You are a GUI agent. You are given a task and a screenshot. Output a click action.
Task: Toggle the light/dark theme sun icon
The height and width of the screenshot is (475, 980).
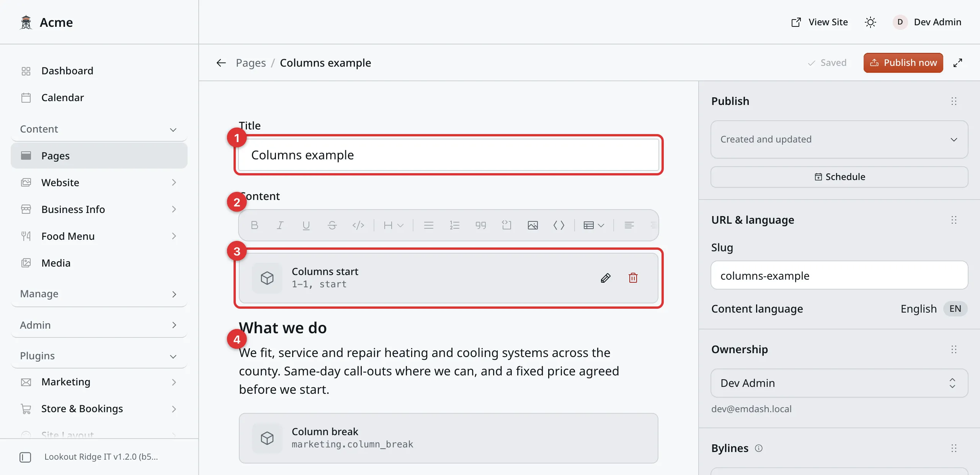coord(871,22)
